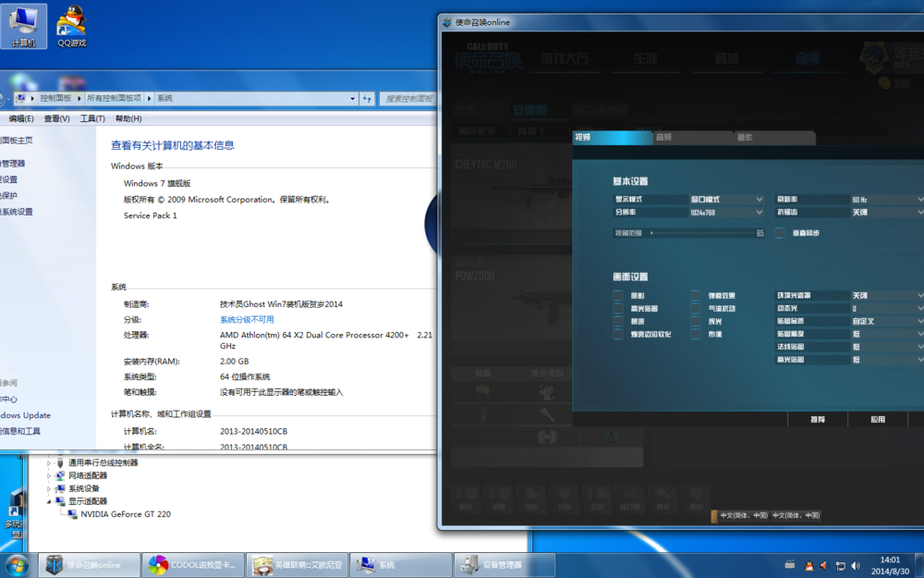
Task: Click the 推荐 button in settings
Action: (x=818, y=419)
